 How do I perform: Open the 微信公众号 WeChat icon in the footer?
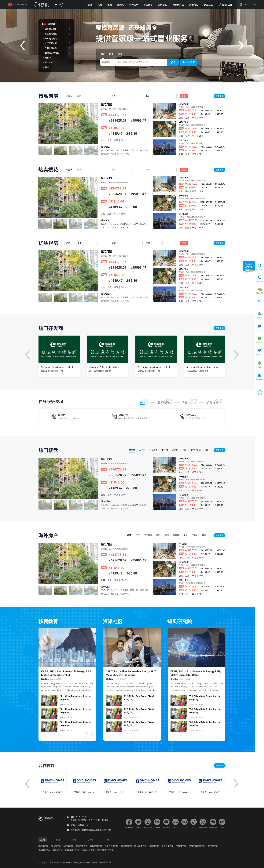(213, 822)
